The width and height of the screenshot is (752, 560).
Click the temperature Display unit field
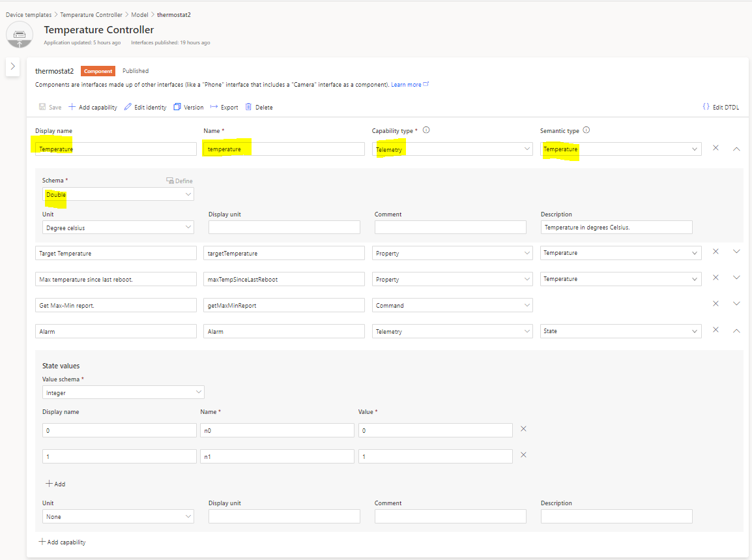click(284, 228)
